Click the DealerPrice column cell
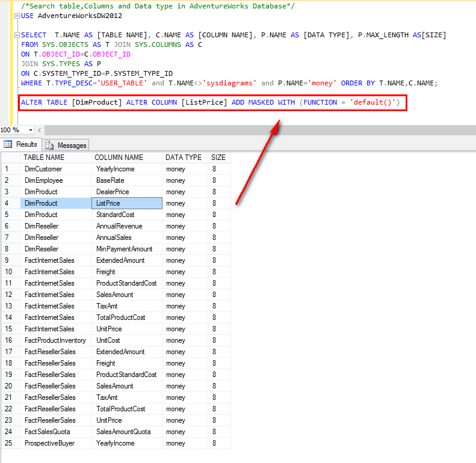 click(x=127, y=192)
